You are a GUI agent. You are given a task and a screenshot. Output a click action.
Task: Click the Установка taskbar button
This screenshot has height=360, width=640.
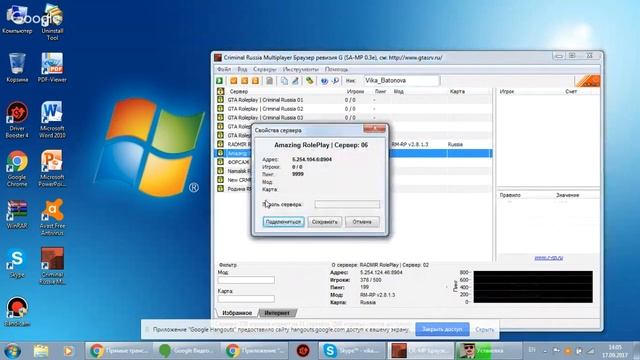[x=488, y=351]
